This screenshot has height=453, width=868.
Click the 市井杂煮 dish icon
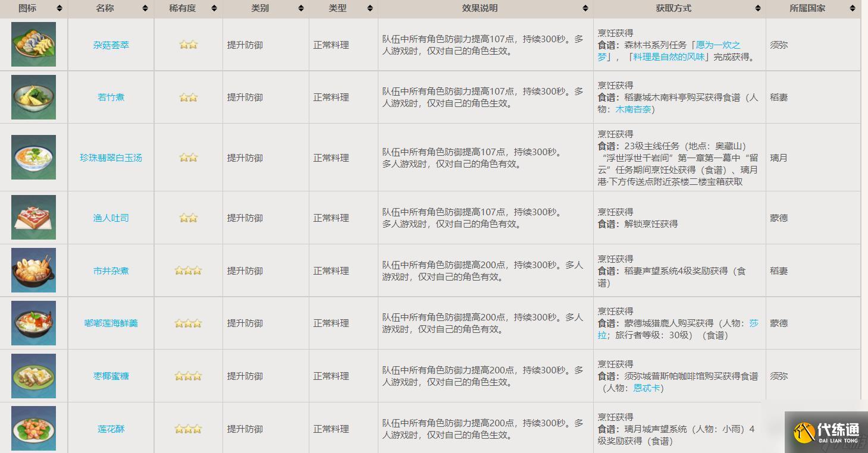(33, 270)
